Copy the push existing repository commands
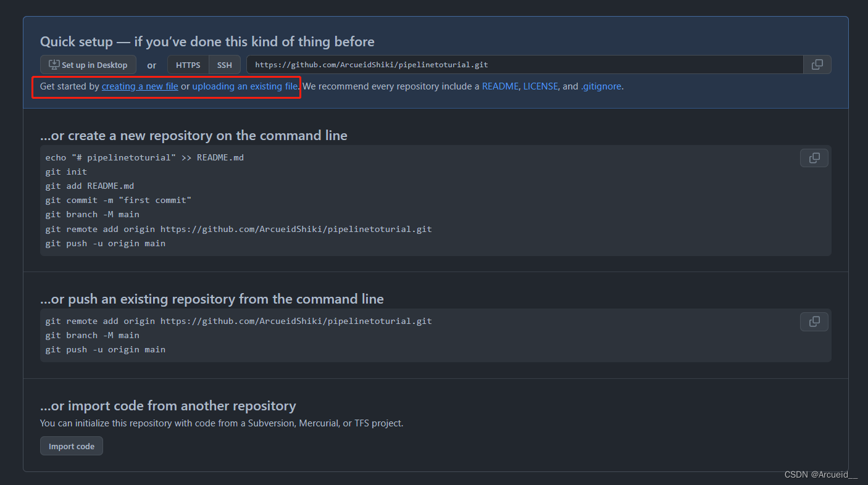 (814, 321)
